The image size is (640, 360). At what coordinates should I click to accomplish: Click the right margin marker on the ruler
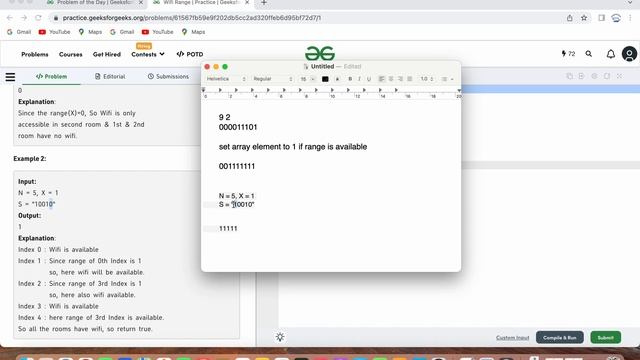[459, 90]
